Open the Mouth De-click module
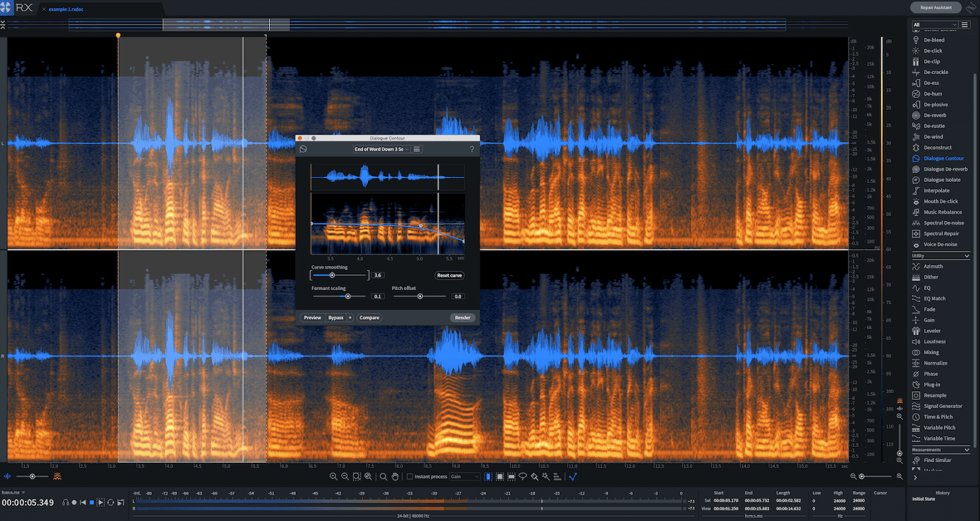 (941, 201)
